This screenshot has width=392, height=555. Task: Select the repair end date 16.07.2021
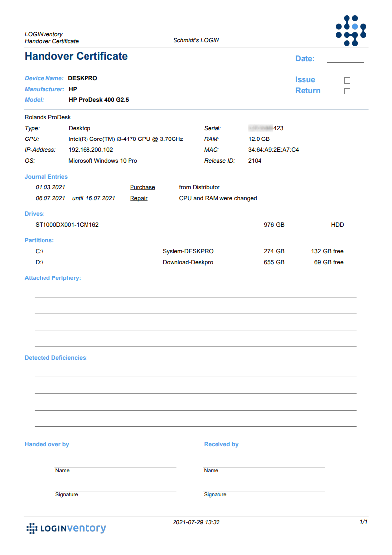(100, 198)
